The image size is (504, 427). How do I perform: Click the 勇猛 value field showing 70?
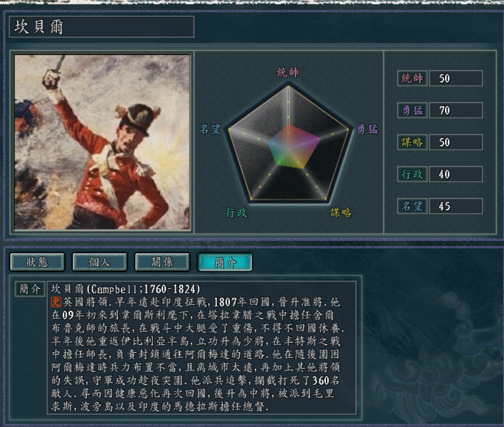pos(456,110)
